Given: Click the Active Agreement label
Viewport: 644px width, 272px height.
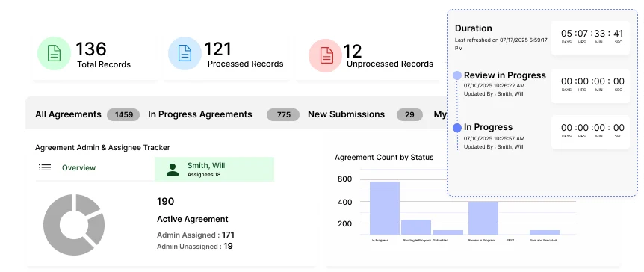Looking at the screenshot, I should click(193, 219).
